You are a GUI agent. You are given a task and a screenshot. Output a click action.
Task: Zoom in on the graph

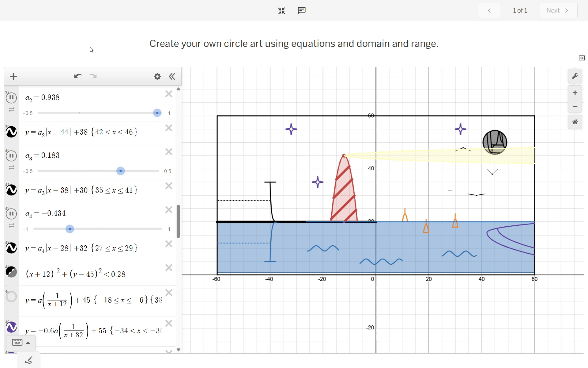pos(575,93)
